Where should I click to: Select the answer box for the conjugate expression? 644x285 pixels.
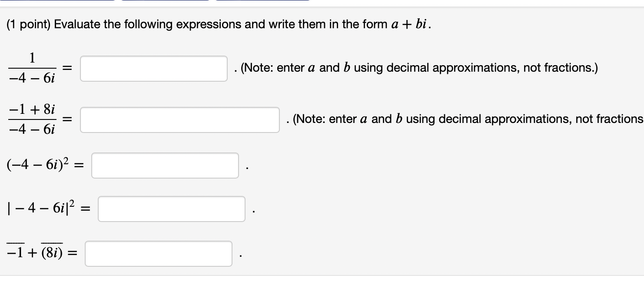(158, 253)
